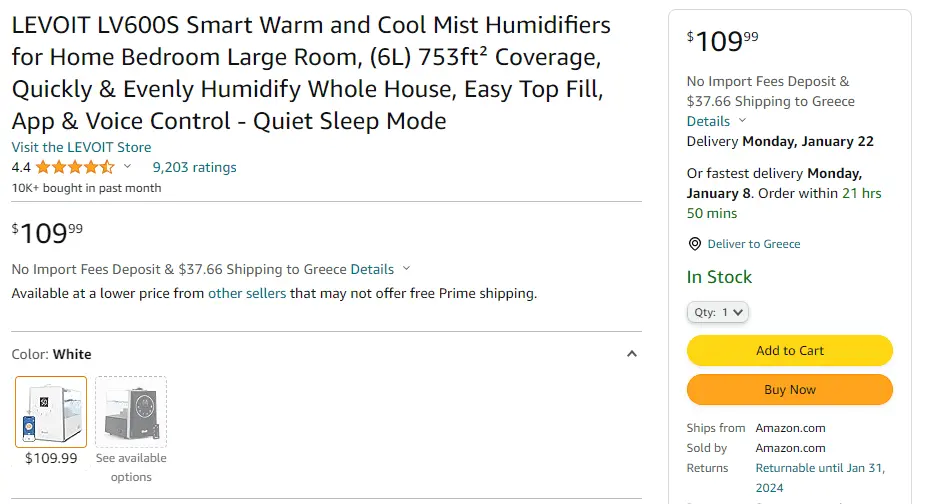
Task: Click the Buy Now button
Action: click(x=790, y=389)
